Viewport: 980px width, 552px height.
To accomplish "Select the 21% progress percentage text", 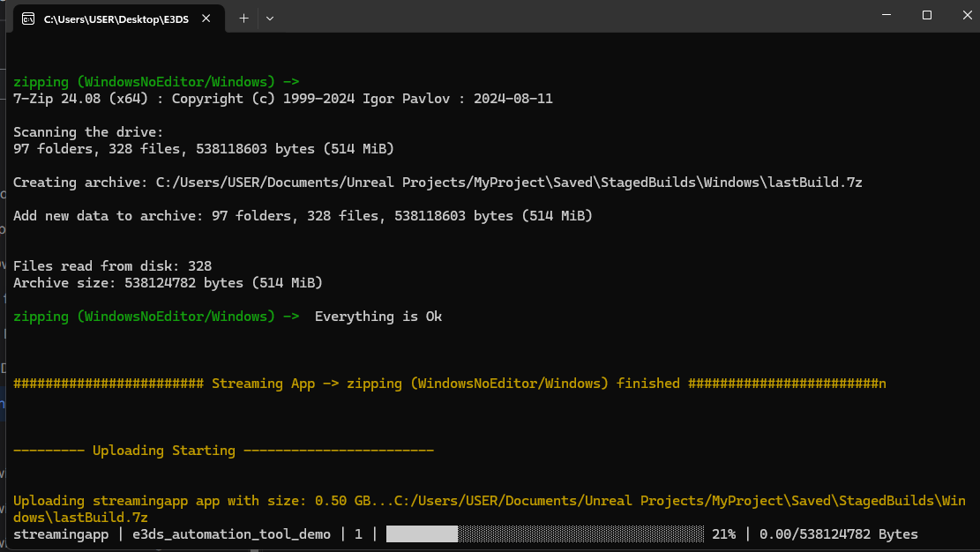I will (x=725, y=533).
